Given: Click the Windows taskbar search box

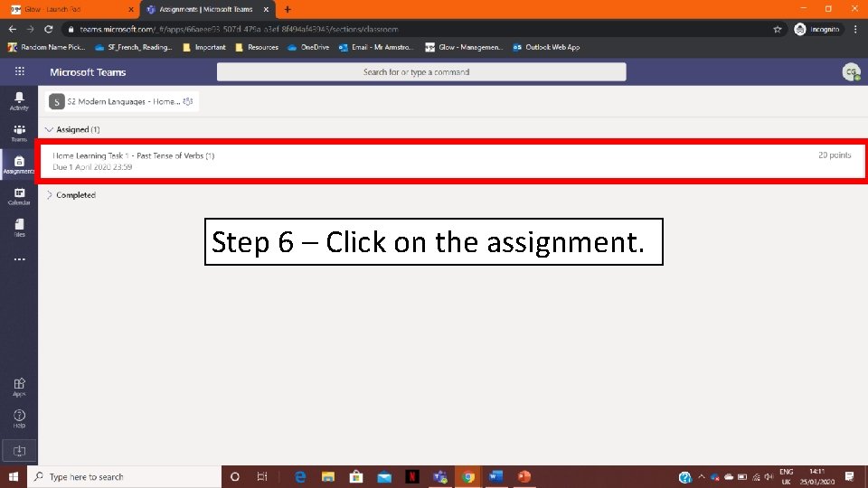Looking at the screenshot, I should (x=124, y=476).
